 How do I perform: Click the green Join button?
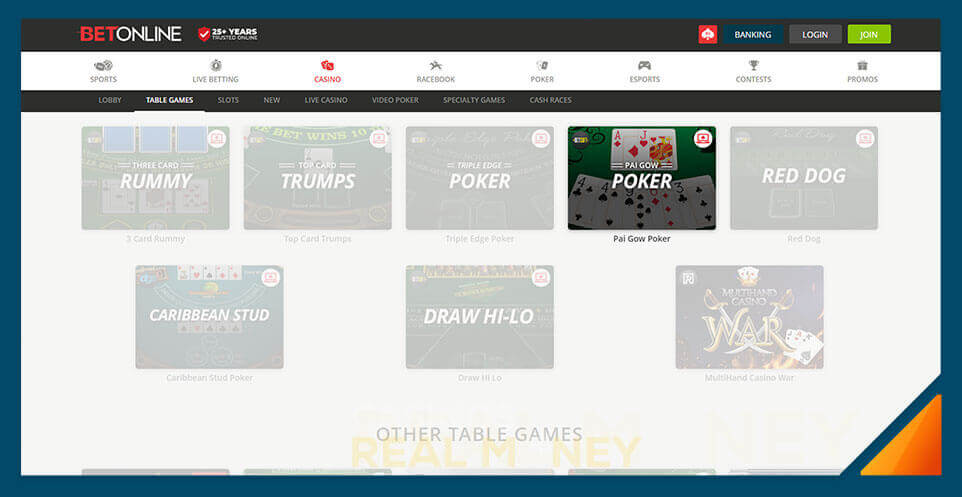coord(869,34)
